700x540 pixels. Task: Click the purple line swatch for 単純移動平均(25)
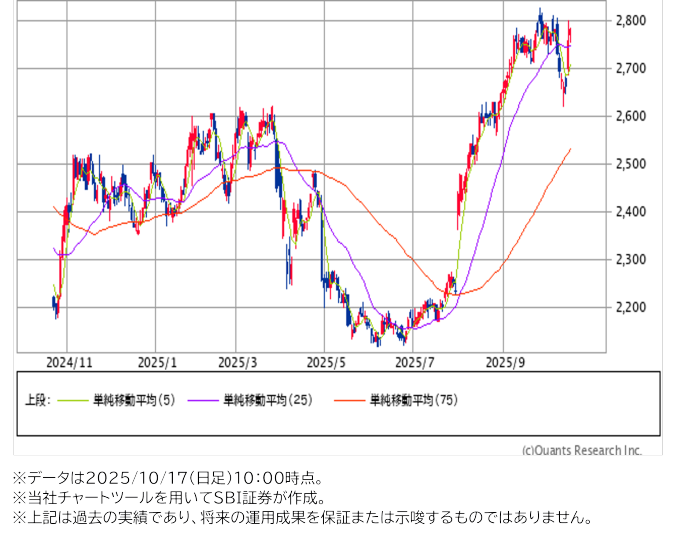point(204,400)
